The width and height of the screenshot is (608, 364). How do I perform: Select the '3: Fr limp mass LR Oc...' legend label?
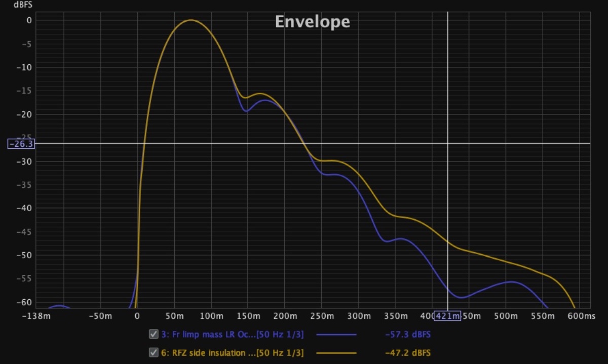(233, 335)
